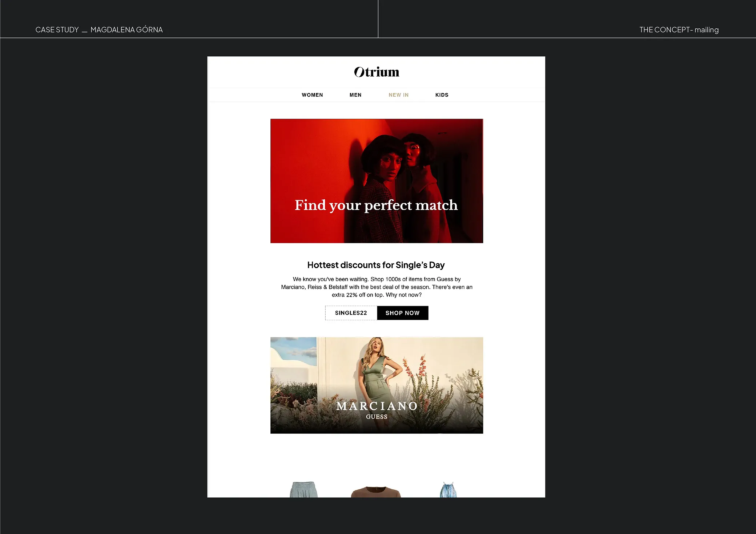Go to the KIDS category
The width and height of the screenshot is (756, 534).
[x=442, y=95]
